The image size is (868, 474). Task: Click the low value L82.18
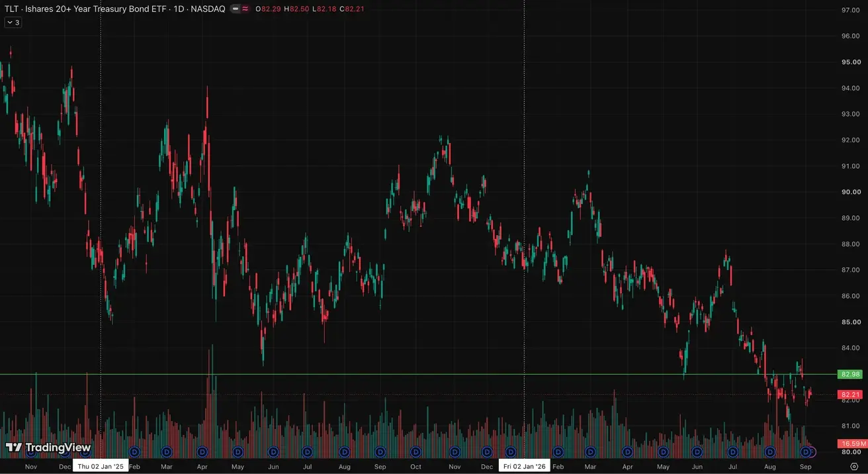point(325,9)
